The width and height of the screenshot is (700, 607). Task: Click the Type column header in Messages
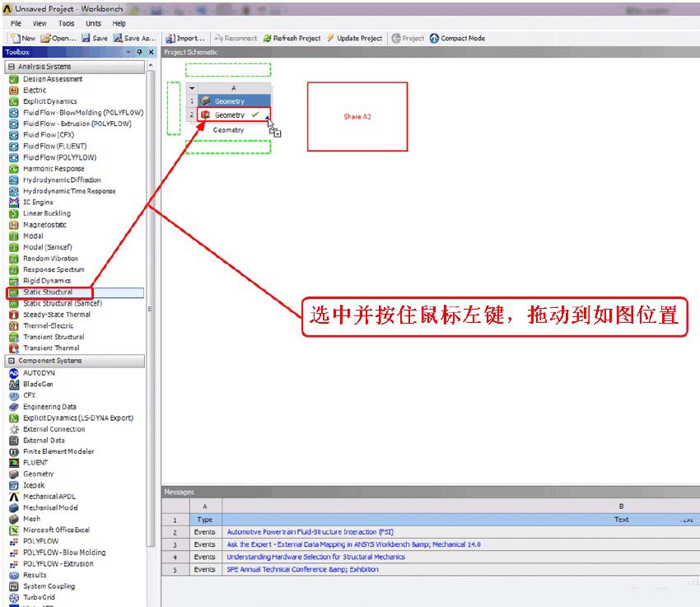point(205,520)
